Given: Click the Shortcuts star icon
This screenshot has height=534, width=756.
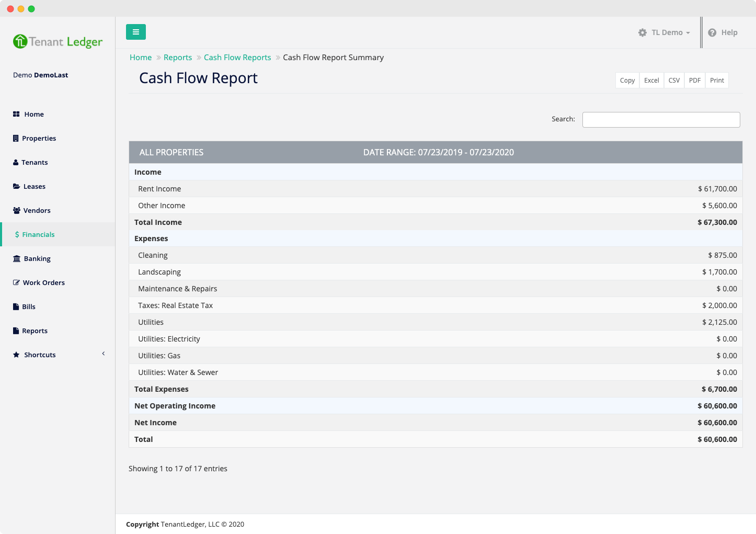Looking at the screenshot, I should coord(17,355).
